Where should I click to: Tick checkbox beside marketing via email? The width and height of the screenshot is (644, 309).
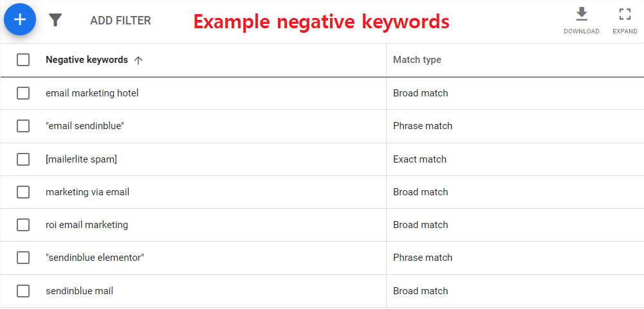[x=23, y=192]
